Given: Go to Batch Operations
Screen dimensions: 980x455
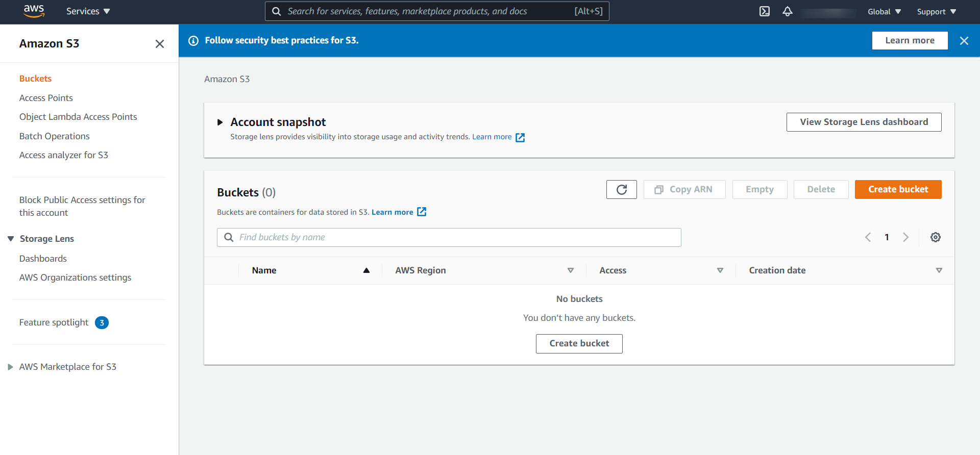Looking at the screenshot, I should click(54, 136).
